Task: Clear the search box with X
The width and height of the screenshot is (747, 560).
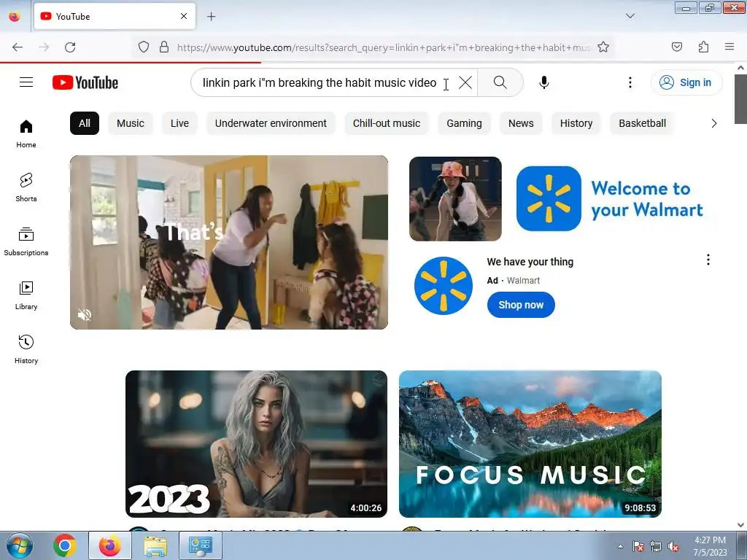Action: (x=465, y=82)
